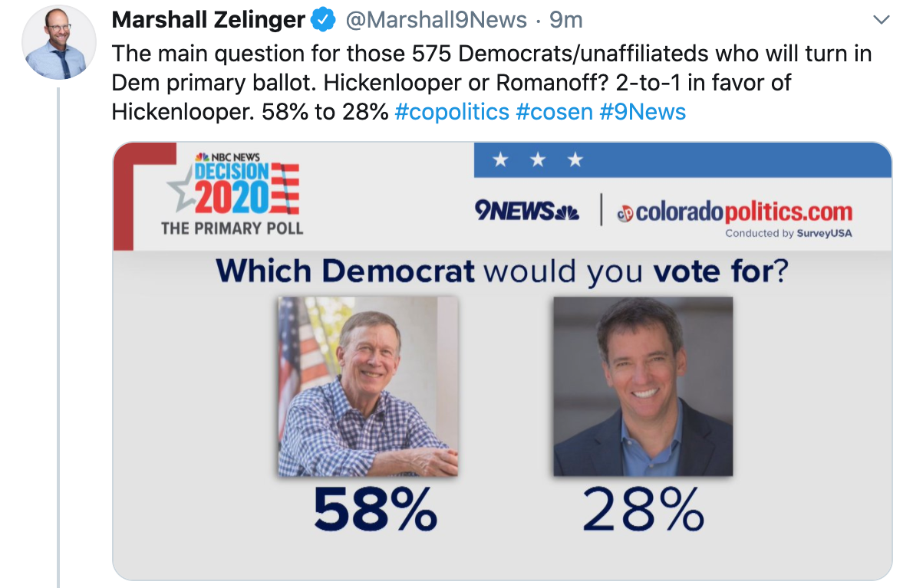Click the bold 58% figure
Image resolution: width=913 pixels, height=588 pixels.
pyautogui.click(x=375, y=509)
